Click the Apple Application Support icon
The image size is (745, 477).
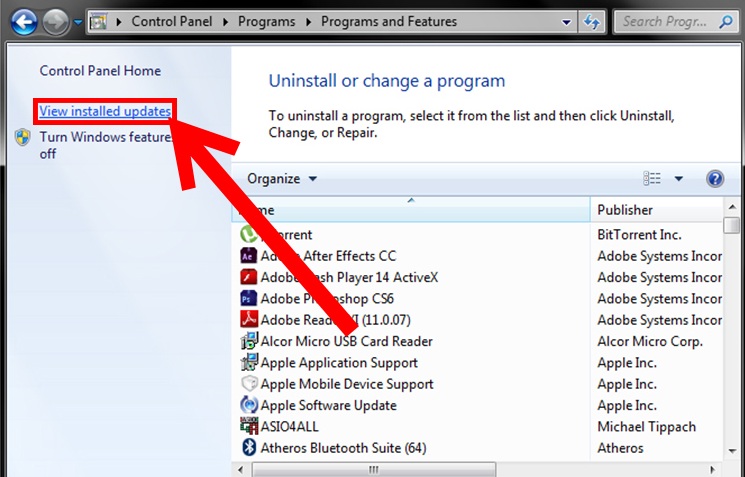pos(248,363)
